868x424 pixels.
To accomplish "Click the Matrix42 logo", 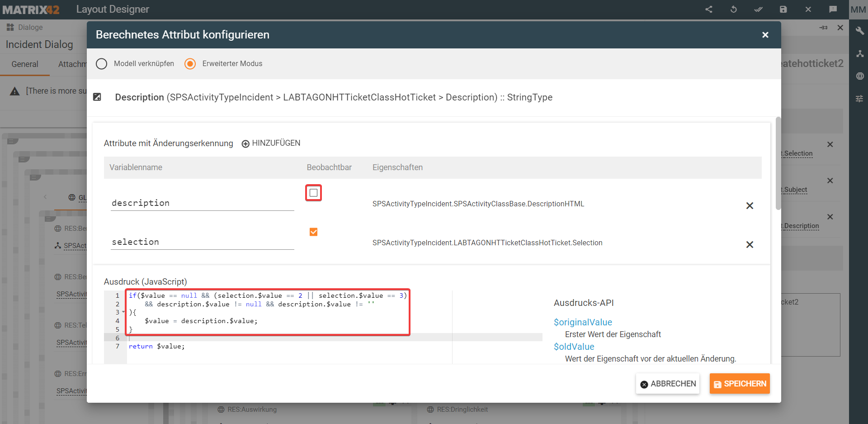I will [31, 10].
